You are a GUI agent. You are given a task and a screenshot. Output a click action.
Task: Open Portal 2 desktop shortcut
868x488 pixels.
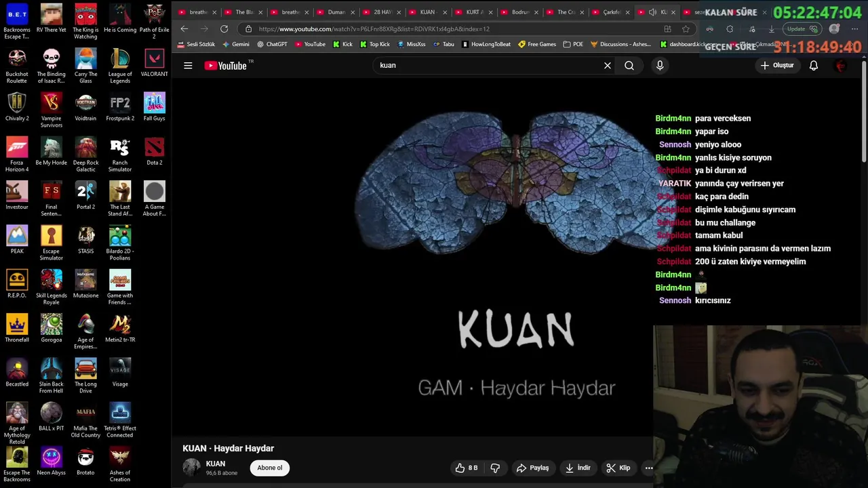(85, 195)
